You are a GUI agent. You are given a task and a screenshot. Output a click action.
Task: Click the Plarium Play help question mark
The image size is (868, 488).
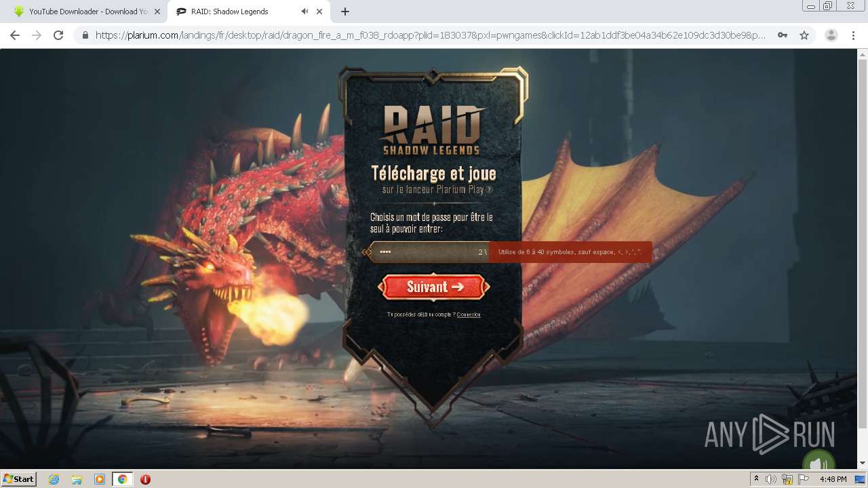coord(490,190)
